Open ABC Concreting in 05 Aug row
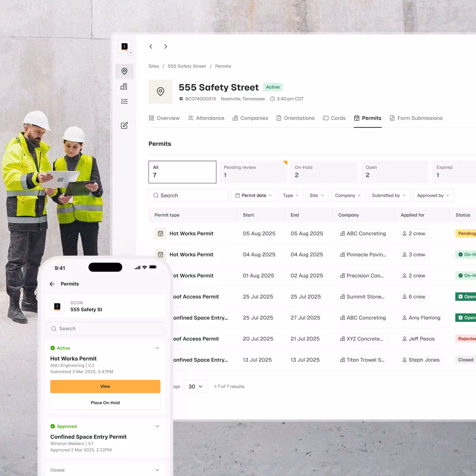476x476 pixels. pos(363,234)
